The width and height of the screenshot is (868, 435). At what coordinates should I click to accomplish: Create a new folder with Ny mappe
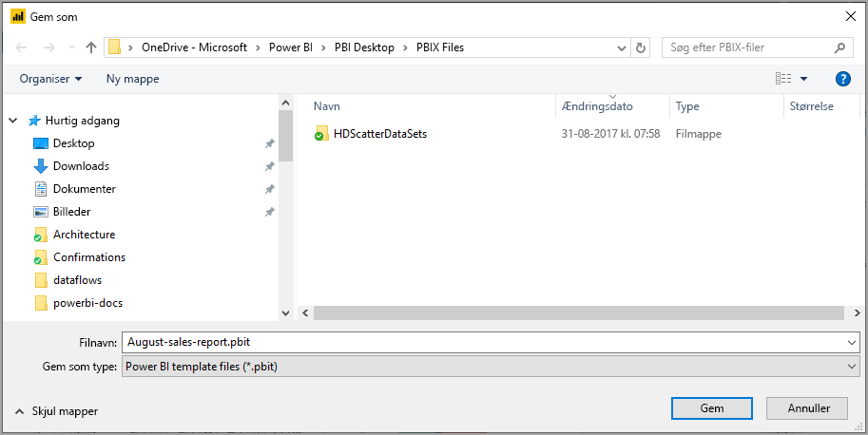pyautogui.click(x=133, y=79)
